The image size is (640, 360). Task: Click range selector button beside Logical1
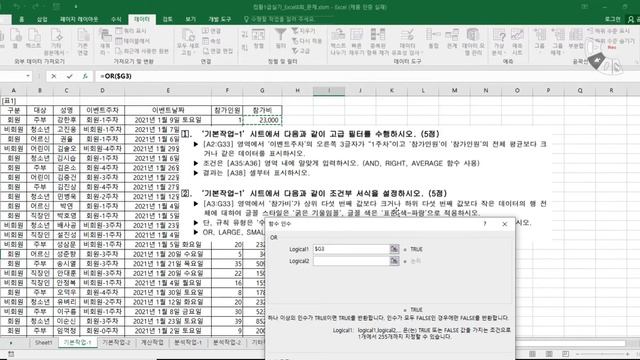point(394,249)
